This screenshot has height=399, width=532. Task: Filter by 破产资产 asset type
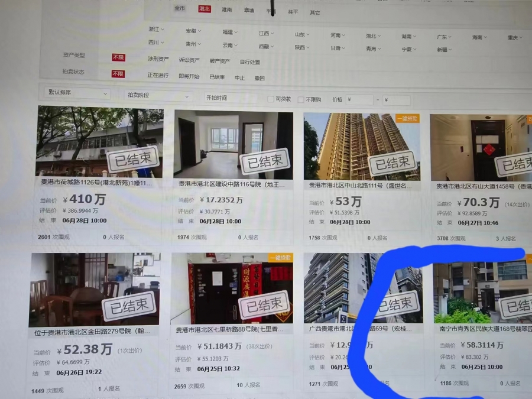tap(219, 61)
